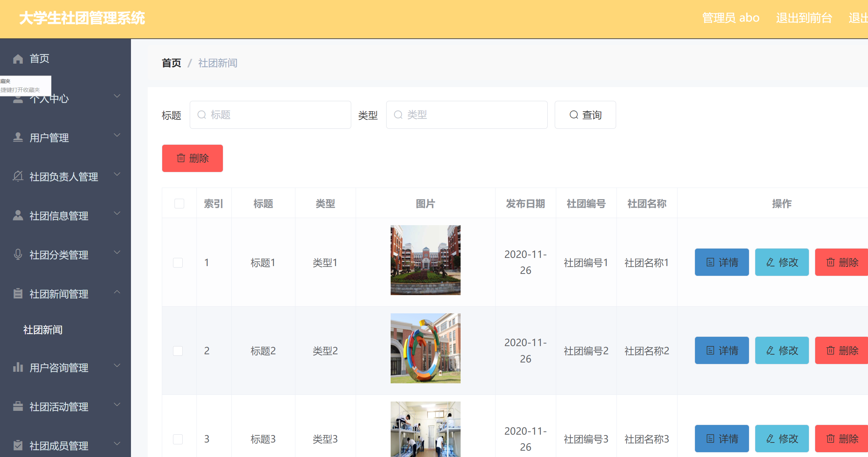
Task: Click 详情 button for 标题2
Action: pyautogui.click(x=722, y=351)
